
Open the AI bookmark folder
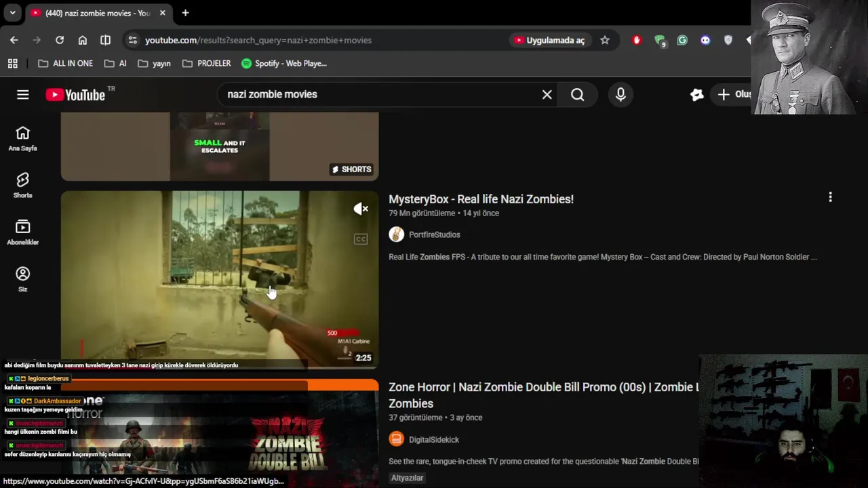coord(115,63)
